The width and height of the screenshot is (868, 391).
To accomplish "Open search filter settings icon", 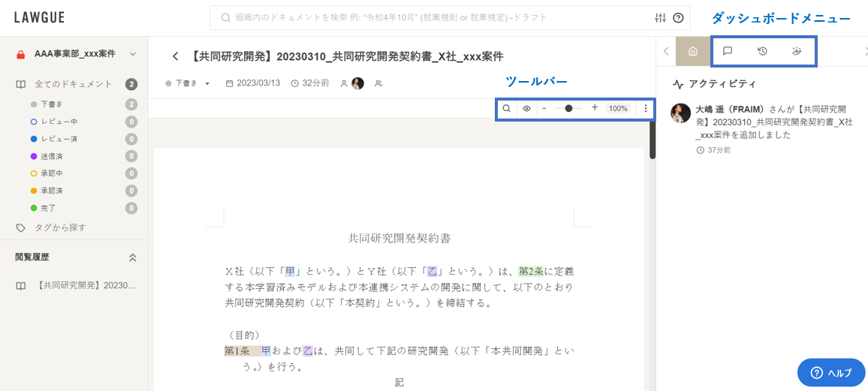I will pyautogui.click(x=661, y=18).
